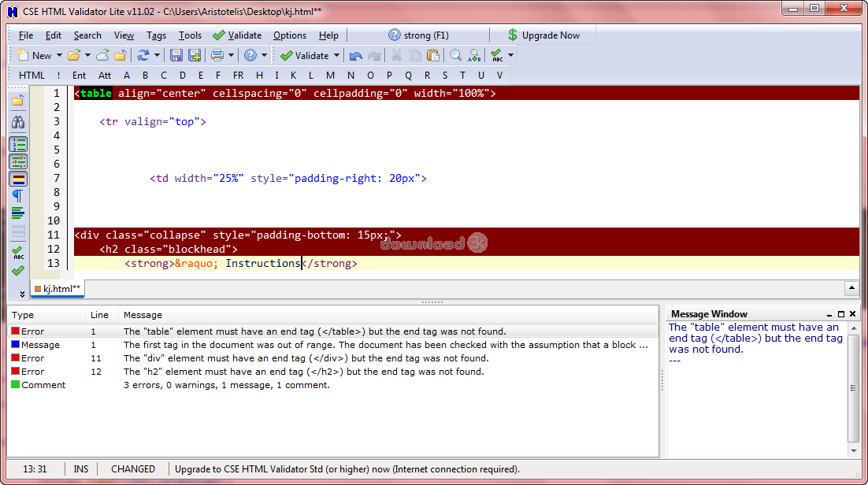Click the Validate button in the toolbar

(x=305, y=55)
